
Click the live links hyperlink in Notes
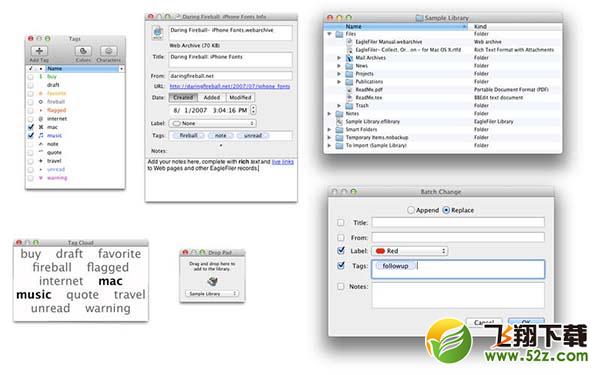point(282,162)
